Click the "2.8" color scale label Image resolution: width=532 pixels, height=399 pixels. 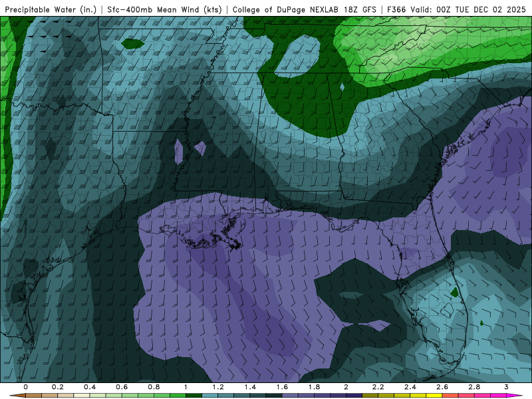pos(474,387)
